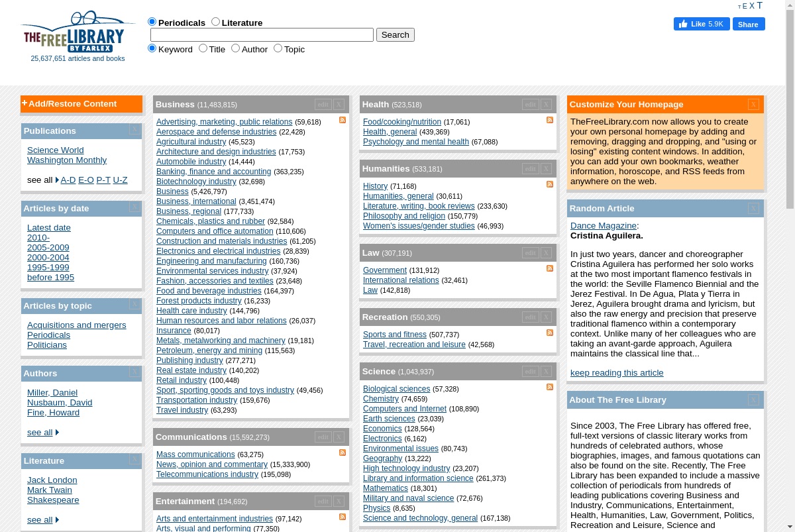795x532 pixels.
Task: Close the Humanities panel with its X
Action: click(x=546, y=168)
